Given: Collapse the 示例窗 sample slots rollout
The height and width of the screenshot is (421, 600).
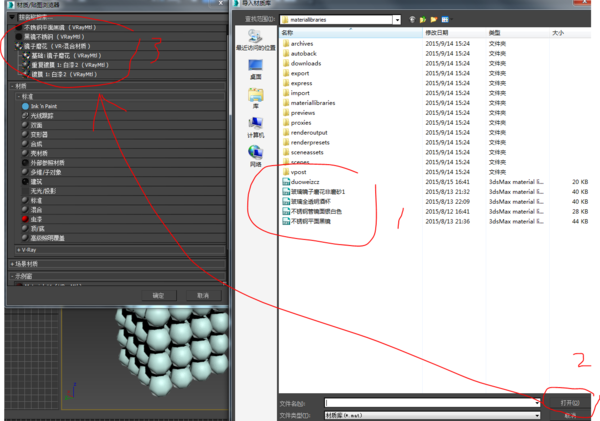Looking at the screenshot, I should point(117,276).
